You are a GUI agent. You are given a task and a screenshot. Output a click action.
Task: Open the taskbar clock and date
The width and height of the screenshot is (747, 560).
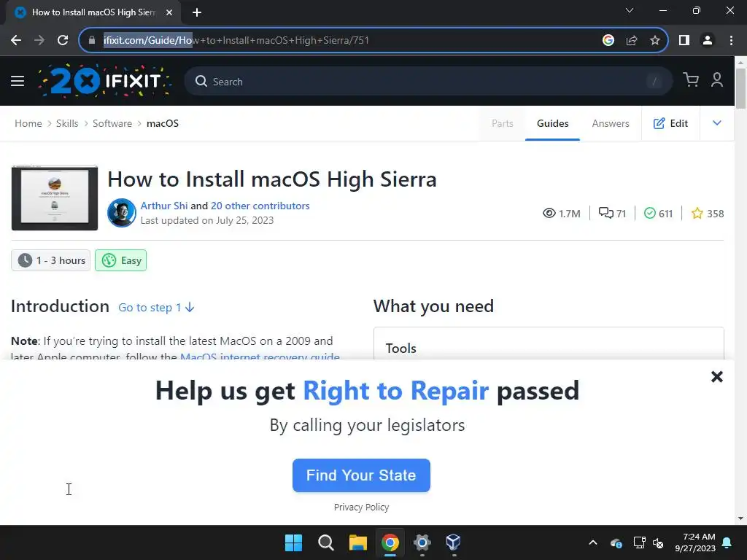click(x=695, y=542)
